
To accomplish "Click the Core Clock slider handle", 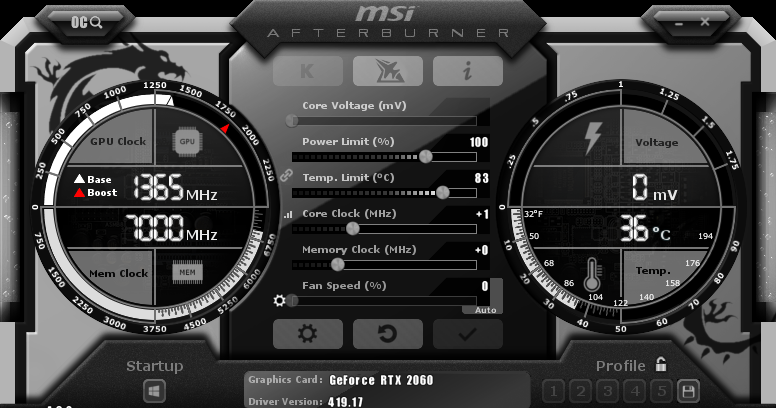I will 352,228.
